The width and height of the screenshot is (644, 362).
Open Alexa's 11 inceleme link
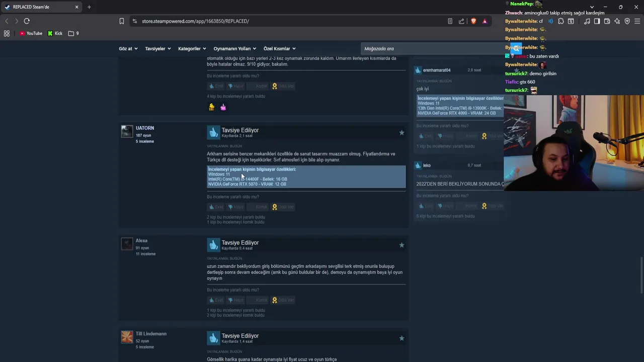tap(145, 254)
